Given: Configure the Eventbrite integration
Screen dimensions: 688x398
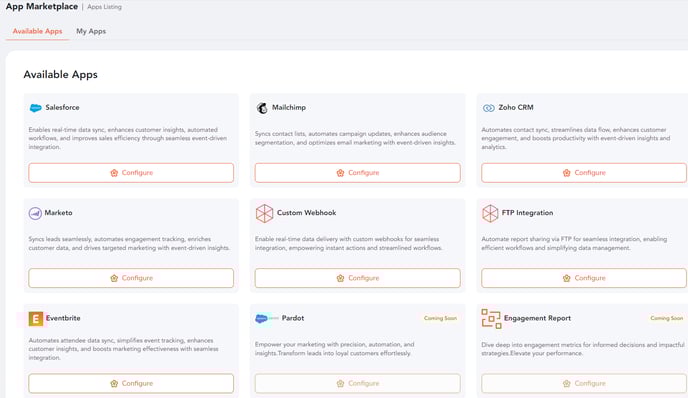Looking at the screenshot, I should [x=131, y=384].
